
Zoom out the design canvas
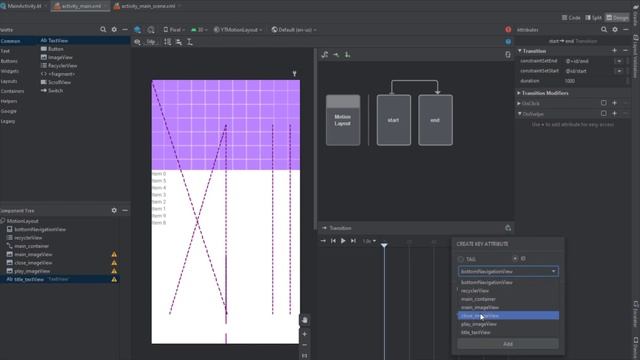click(x=304, y=345)
